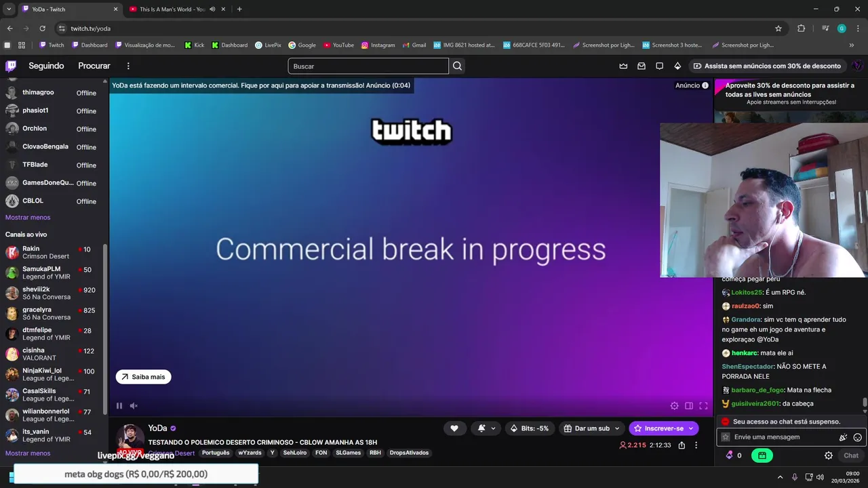Viewport: 868px width, 488px height.
Task: Open user avatar menu in Twitch header
Action: [x=857, y=66]
